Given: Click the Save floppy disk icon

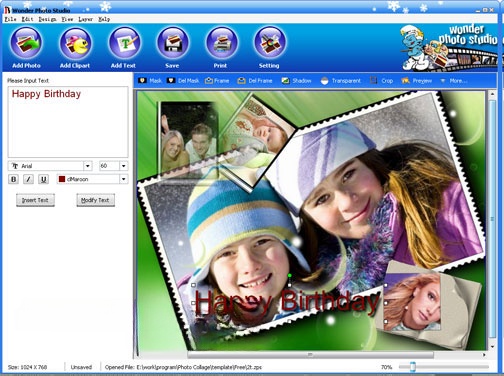Looking at the screenshot, I should [172, 43].
